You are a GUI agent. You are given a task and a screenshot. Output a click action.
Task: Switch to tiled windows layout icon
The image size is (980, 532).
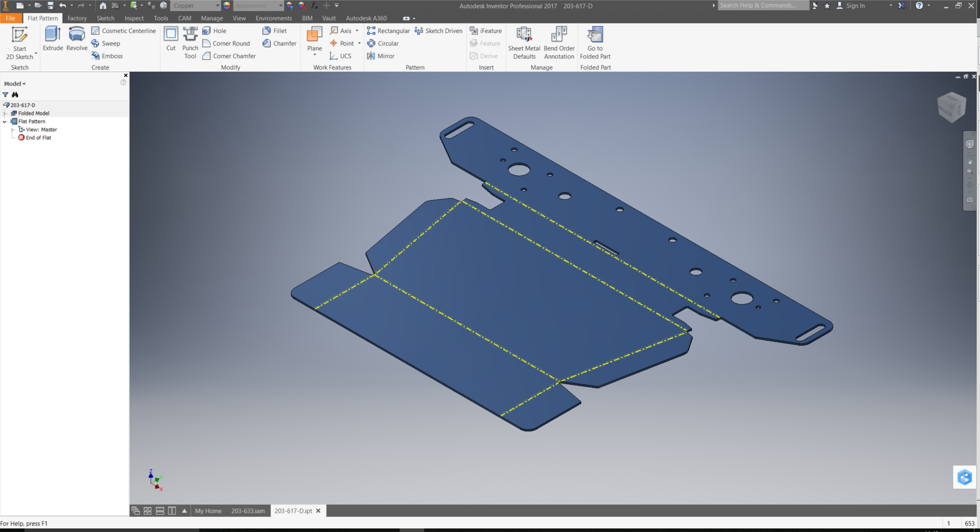click(147, 511)
